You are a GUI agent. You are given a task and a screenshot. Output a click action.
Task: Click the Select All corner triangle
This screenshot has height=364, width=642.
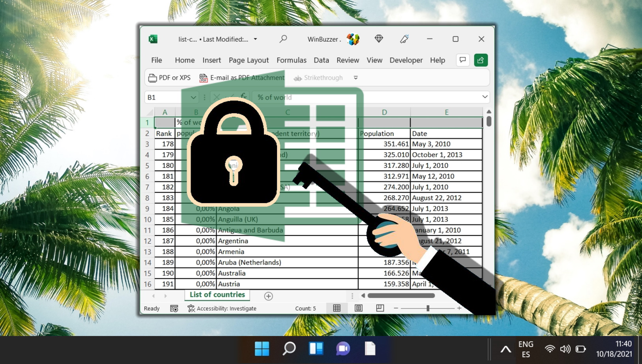[150, 112]
